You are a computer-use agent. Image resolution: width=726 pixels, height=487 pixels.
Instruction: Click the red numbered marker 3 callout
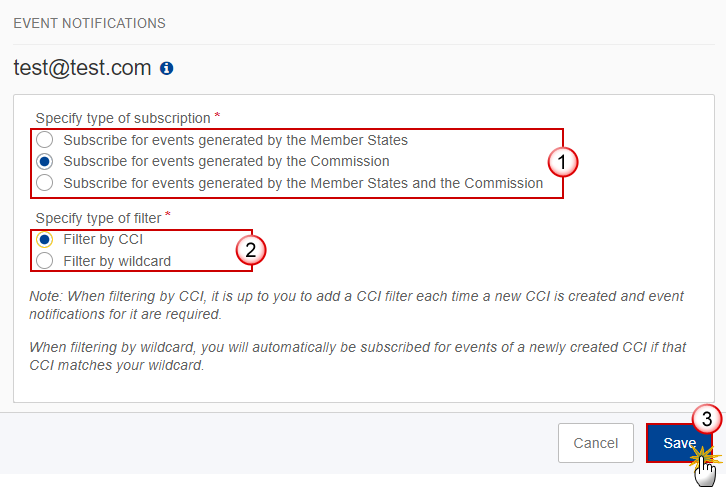tap(707, 419)
